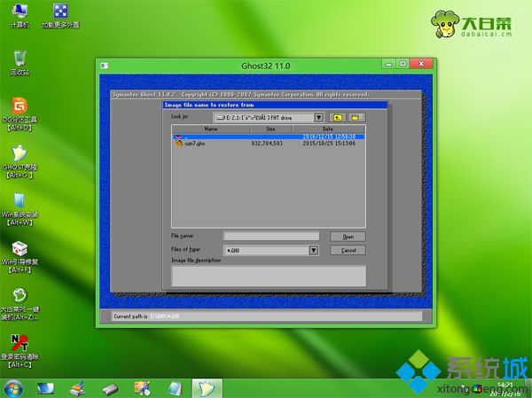The height and width of the screenshot is (398, 532).
Task: Focus the File name input field
Action: pyautogui.click(x=271, y=236)
